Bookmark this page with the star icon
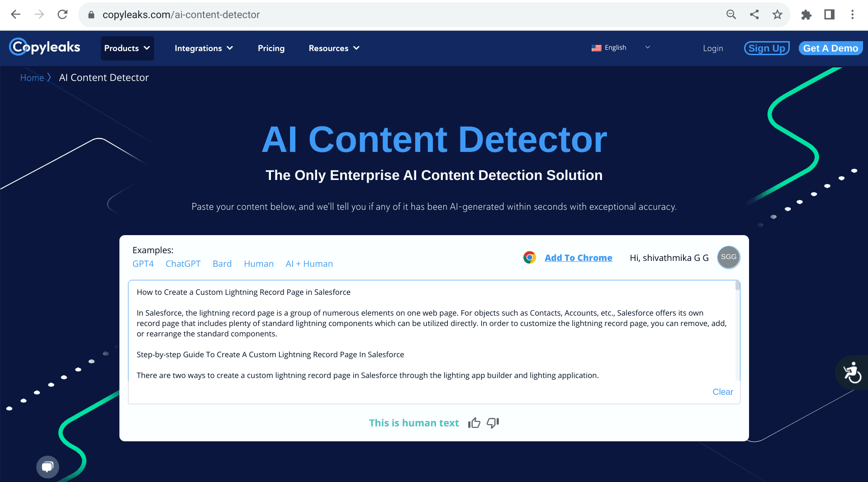The width and height of the screenshot is (868, 482). [777, 14]
